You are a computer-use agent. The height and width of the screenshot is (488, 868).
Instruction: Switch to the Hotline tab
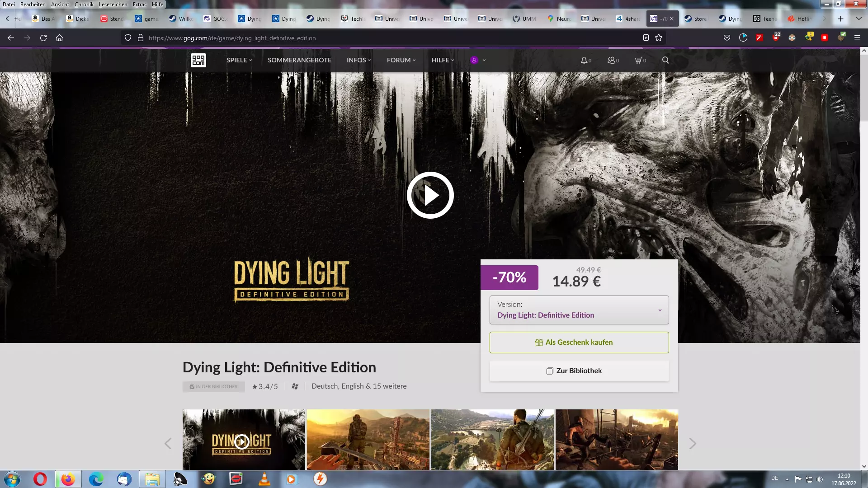click(x=800, y=19)
